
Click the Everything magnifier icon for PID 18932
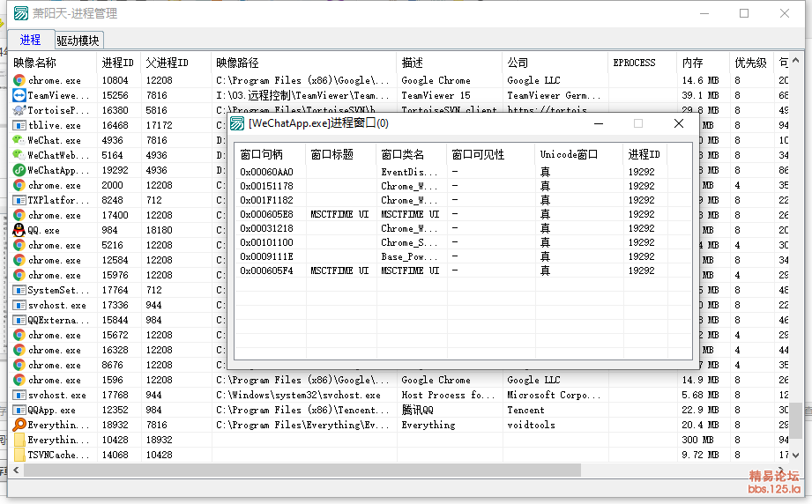19,425
